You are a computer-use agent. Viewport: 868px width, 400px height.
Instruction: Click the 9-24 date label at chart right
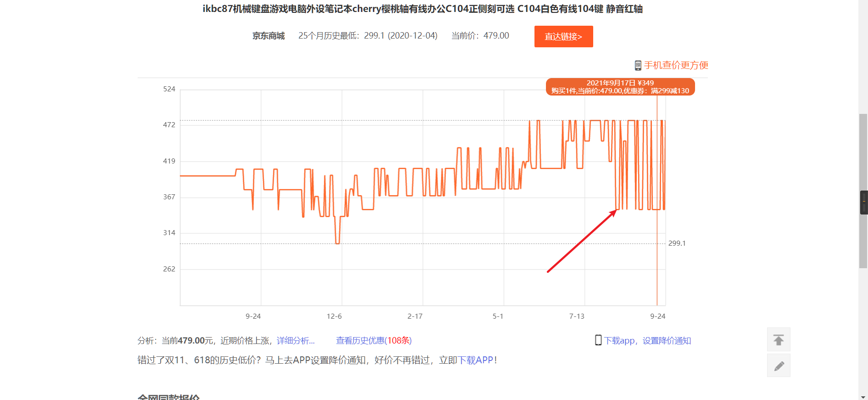[657, 316]
